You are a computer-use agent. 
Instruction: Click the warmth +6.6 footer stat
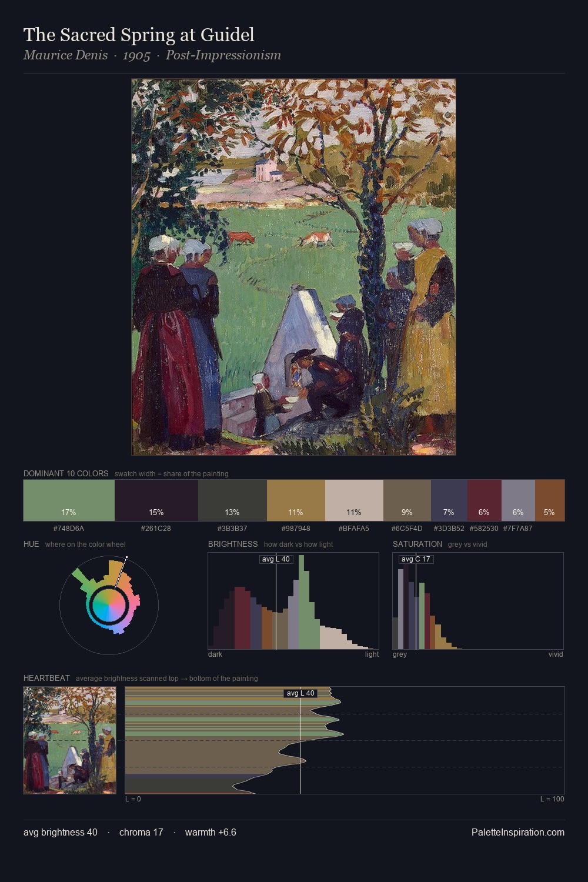coord(211,832)
